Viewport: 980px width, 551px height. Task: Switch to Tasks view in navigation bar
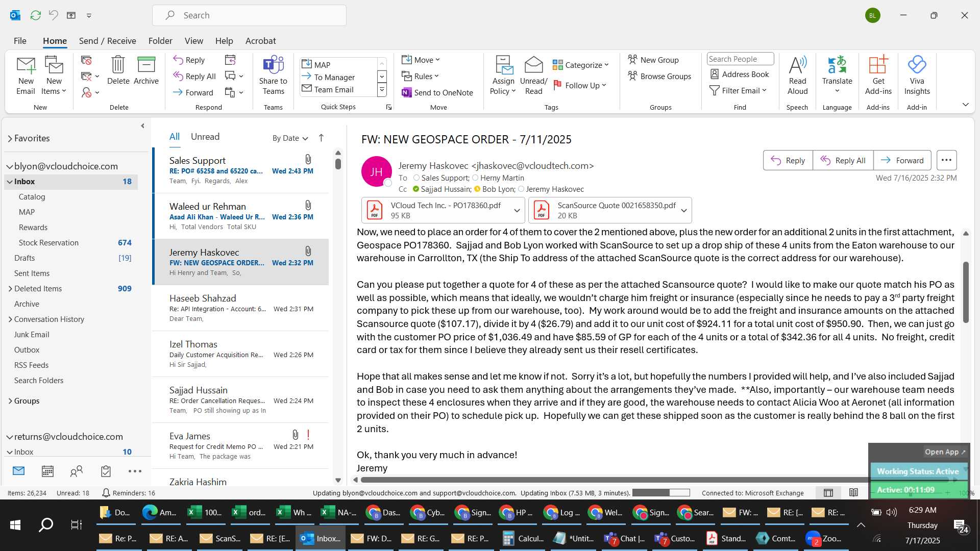(106, 471)
